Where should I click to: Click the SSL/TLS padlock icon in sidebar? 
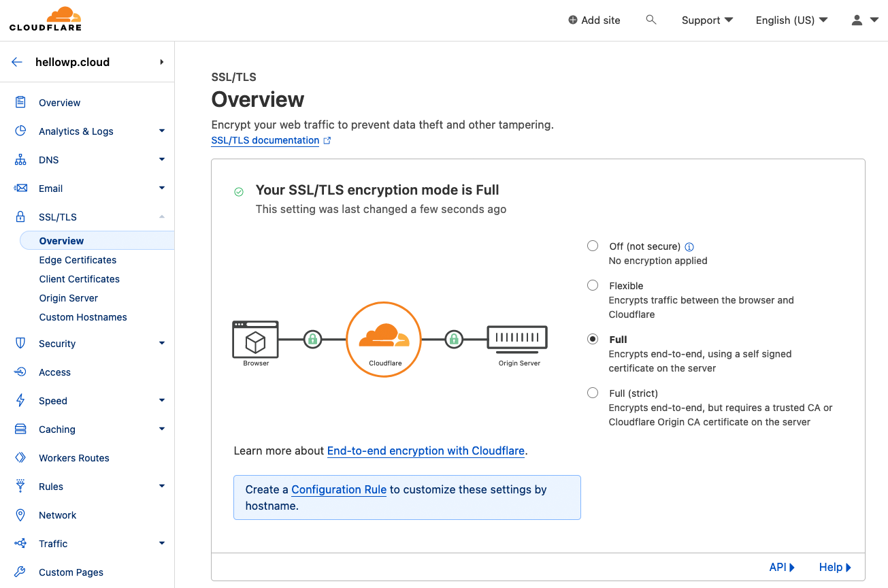[20, 217]
